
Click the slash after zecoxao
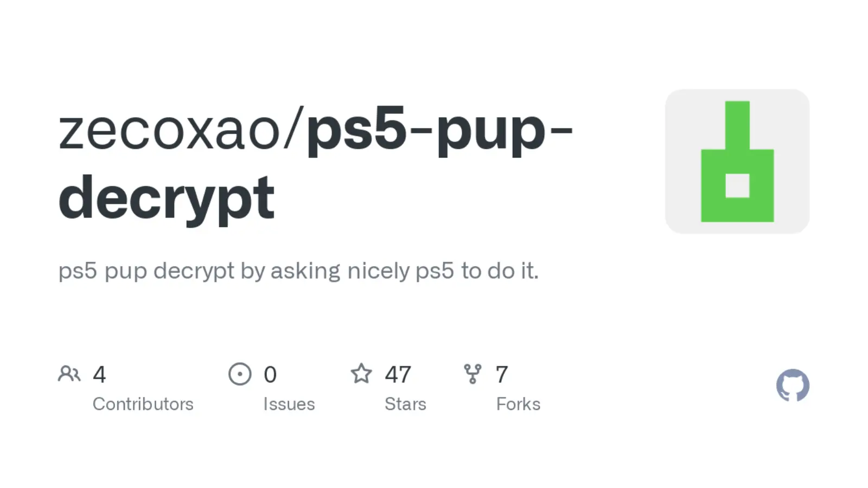pyautogui.click(x=294, y=131)
